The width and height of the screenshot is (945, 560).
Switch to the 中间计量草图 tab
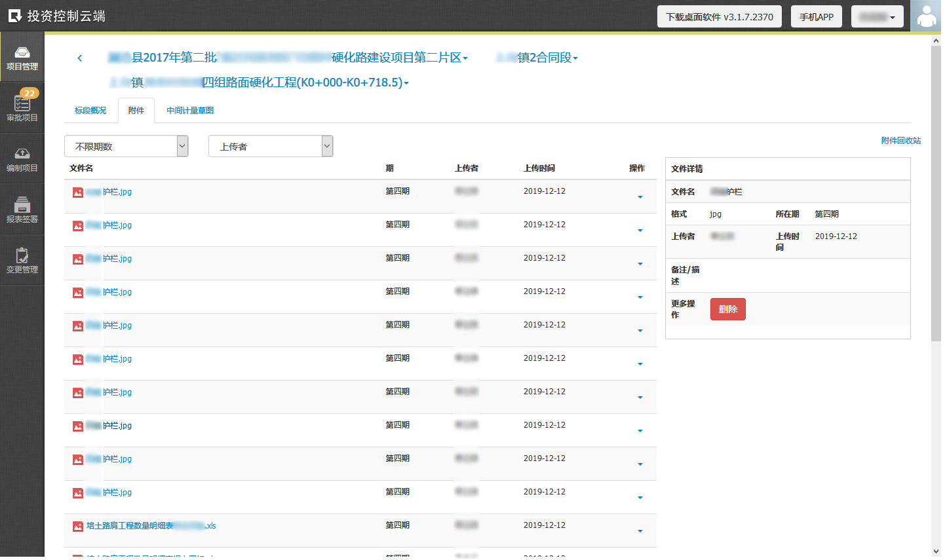point(190,111)
